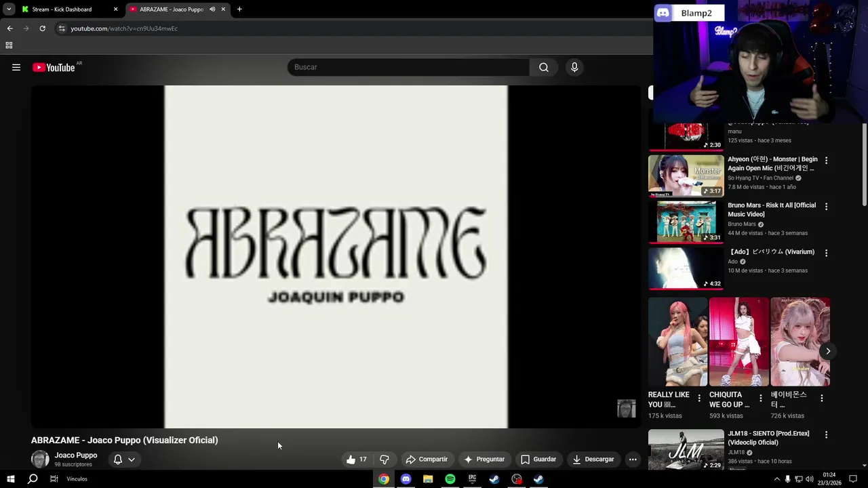The height and width of the screenshot is (488, 868).
Task: Close the Kick Dashboard tab
Action: click(115, 9)
